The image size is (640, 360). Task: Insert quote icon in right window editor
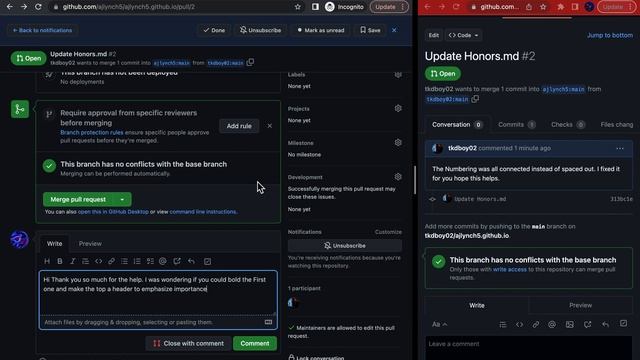503,324
